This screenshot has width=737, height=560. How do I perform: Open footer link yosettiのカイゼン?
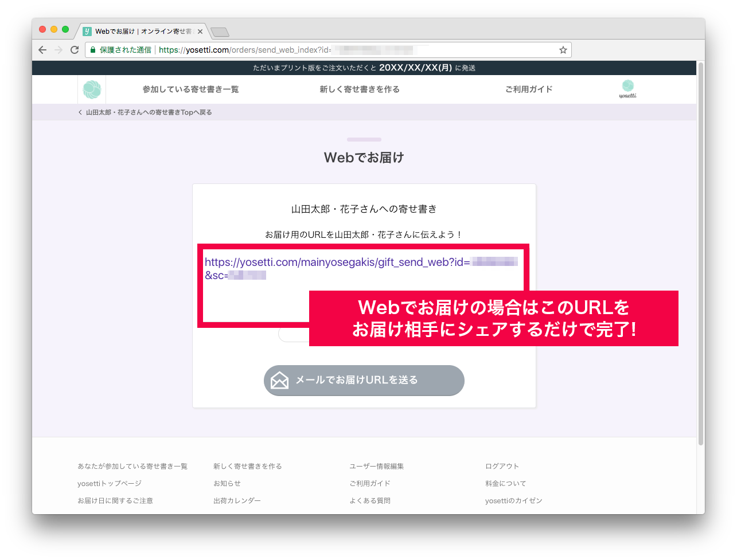click(x=514, y=500)
